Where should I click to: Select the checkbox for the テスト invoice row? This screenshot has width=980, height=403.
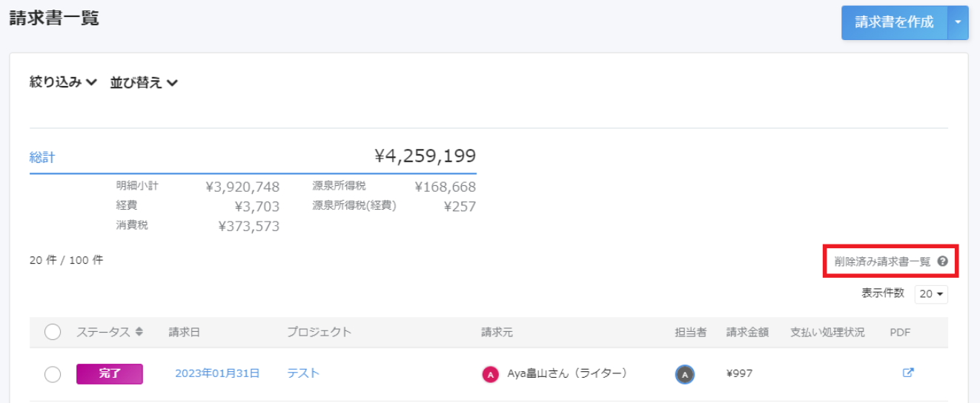pyautogui.click(x=52, y=374)
